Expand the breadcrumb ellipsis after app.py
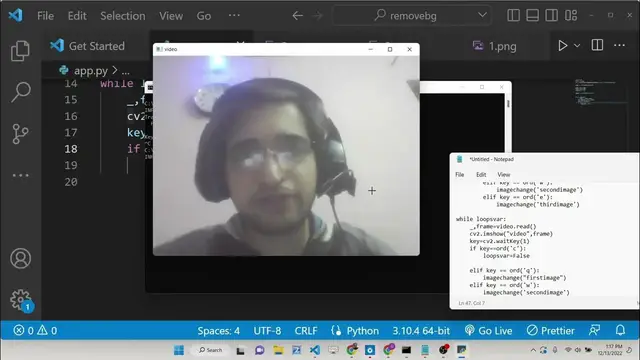The image size is (640, 360). point(126,72)
